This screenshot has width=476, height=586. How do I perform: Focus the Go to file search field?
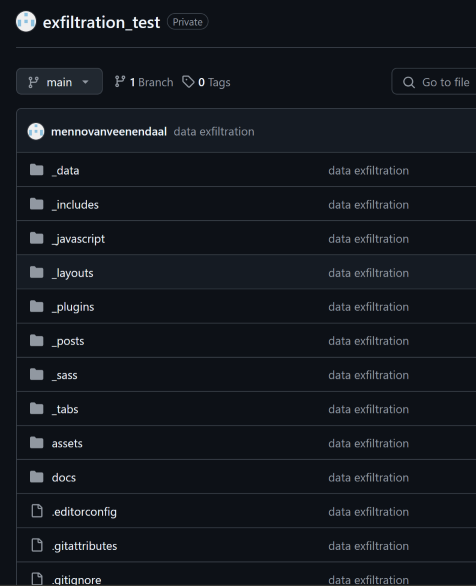pyautogui.click(x=434, y=82)
